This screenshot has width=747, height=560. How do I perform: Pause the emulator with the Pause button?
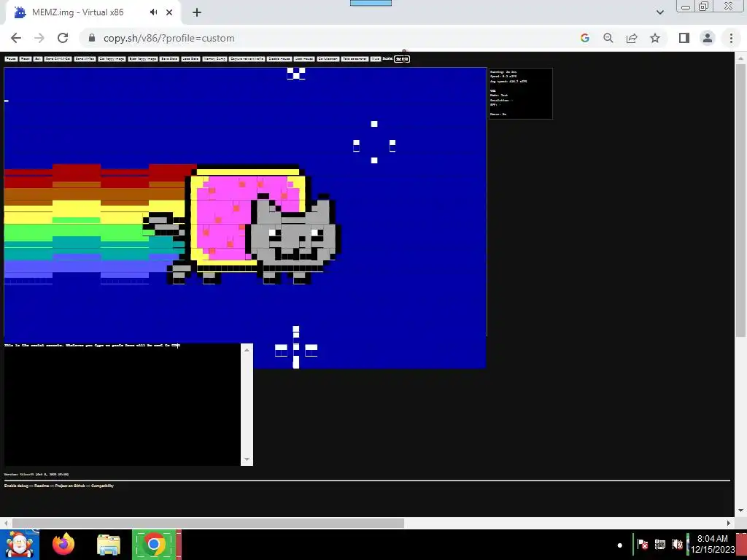point(11,59)
